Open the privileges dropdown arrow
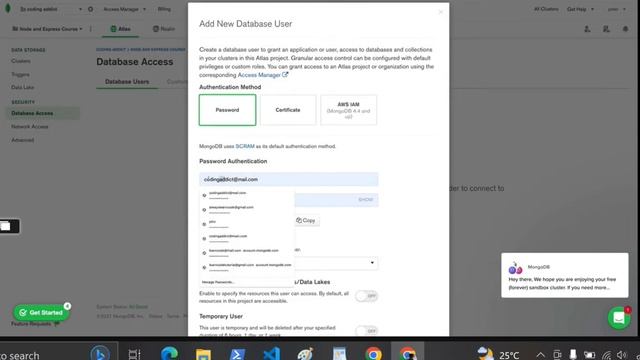640x360 pixels. point(372,263)
